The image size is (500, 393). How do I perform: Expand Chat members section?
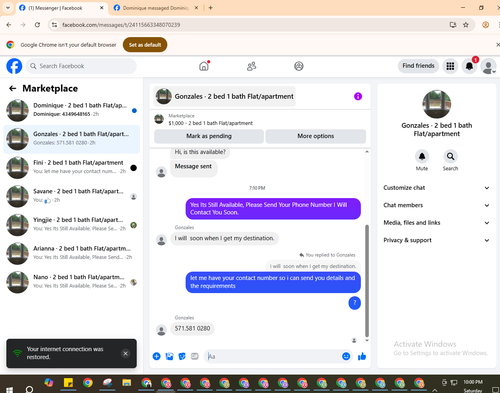(436, 205)
